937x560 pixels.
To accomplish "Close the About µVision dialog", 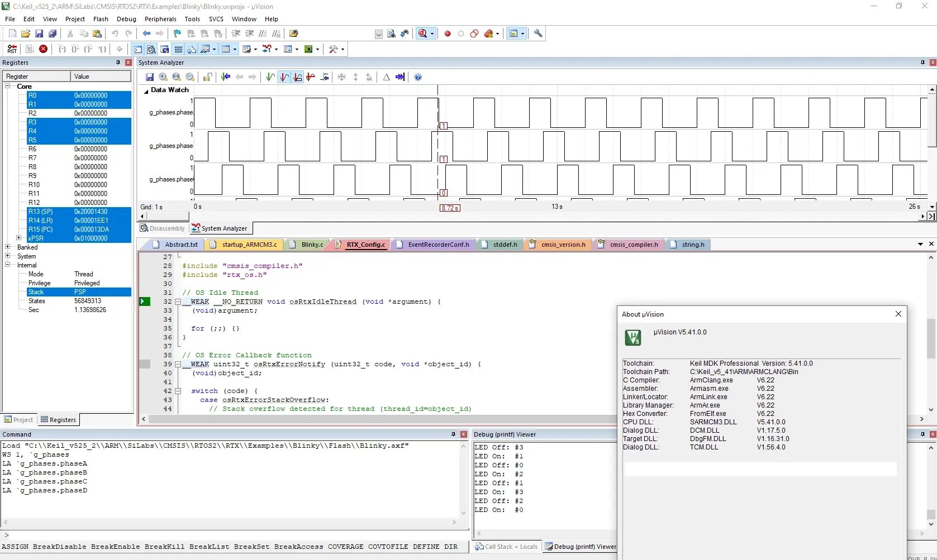I will pos(898,314).
